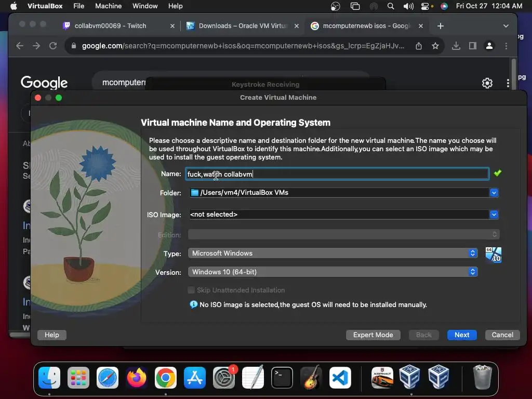
Task: Open Google settings gear icon
Action: coord(487,83)
